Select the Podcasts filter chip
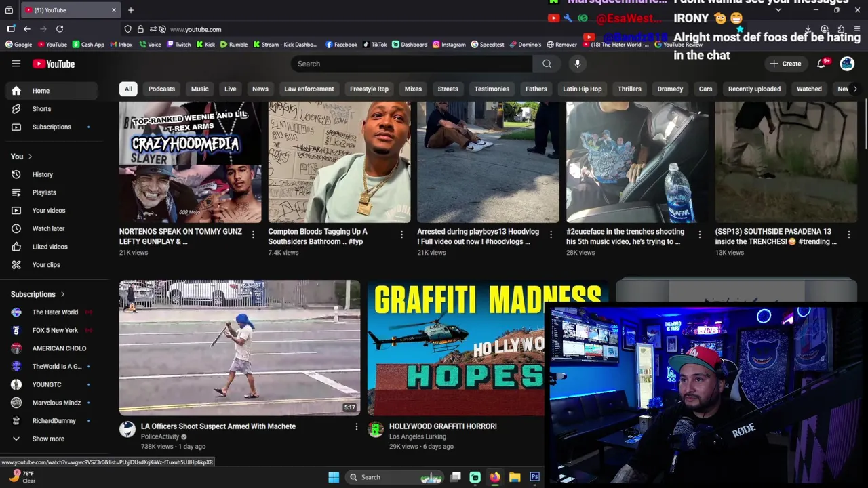 point(161,89)
